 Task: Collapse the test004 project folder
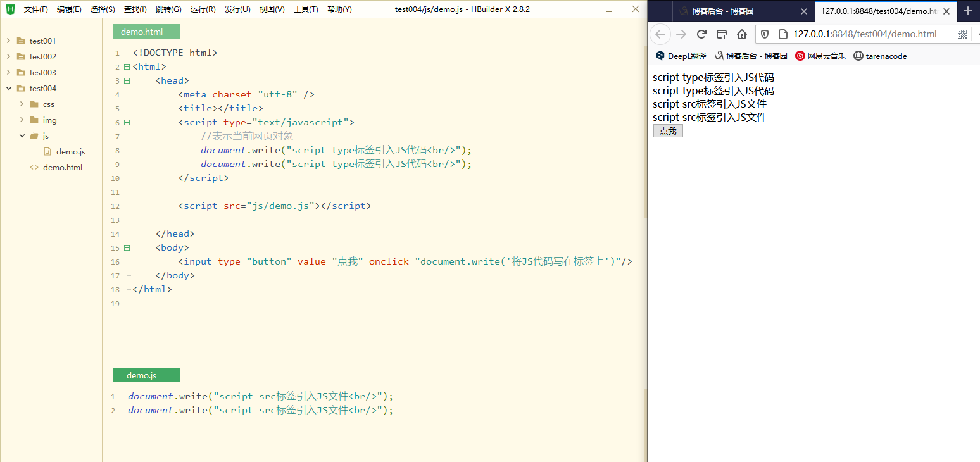point(8,88)
